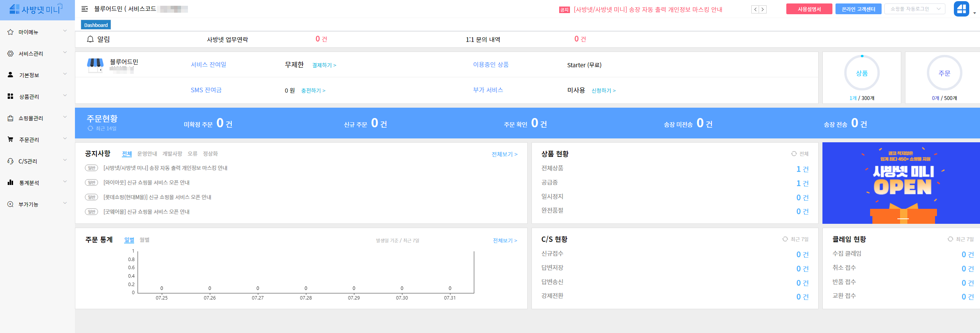Click the 송장 미전송 0 건 count
Image resolution: width=980 pixels, height=333 pixels.
704,123
